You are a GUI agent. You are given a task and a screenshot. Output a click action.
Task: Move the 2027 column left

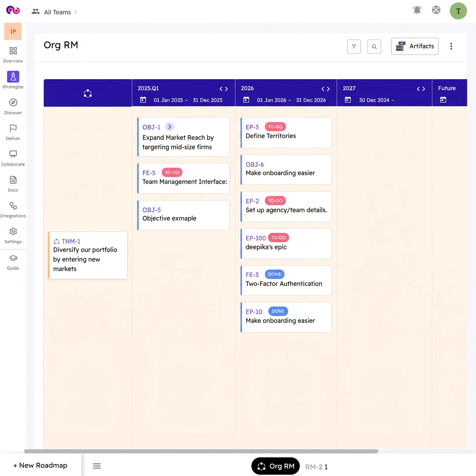418,89
